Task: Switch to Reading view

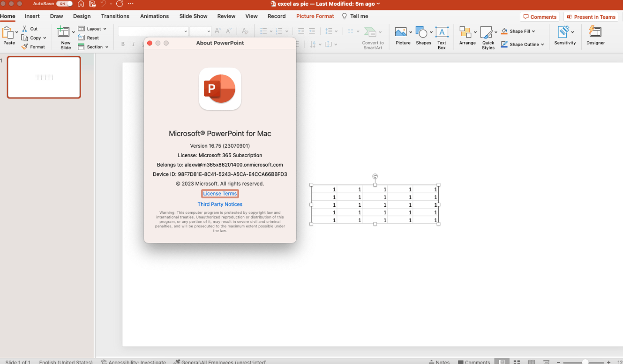Action: pyautogui.click(x=532, y=362)
